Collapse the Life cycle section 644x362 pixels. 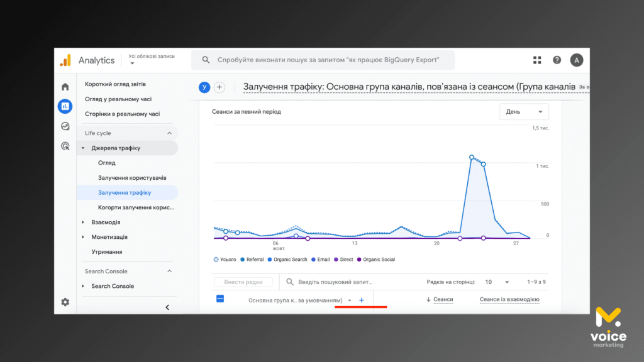pyautogui.click(x=169, y=133)
